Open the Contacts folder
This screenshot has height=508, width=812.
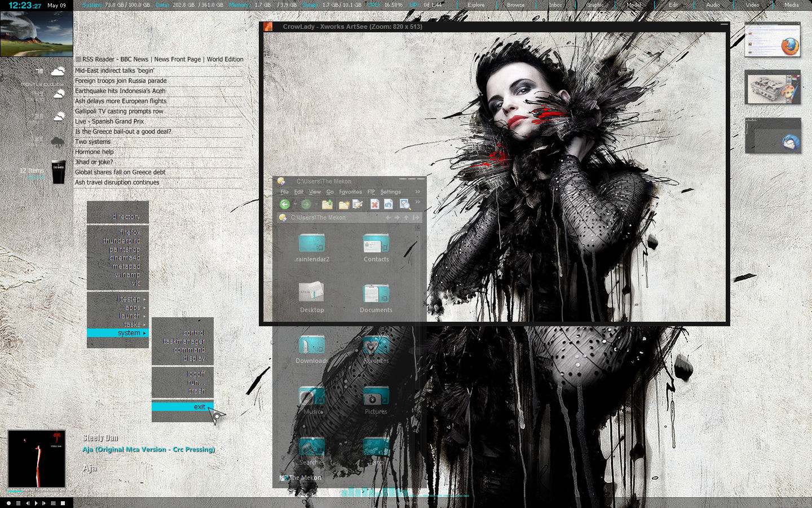click(376, 247)
